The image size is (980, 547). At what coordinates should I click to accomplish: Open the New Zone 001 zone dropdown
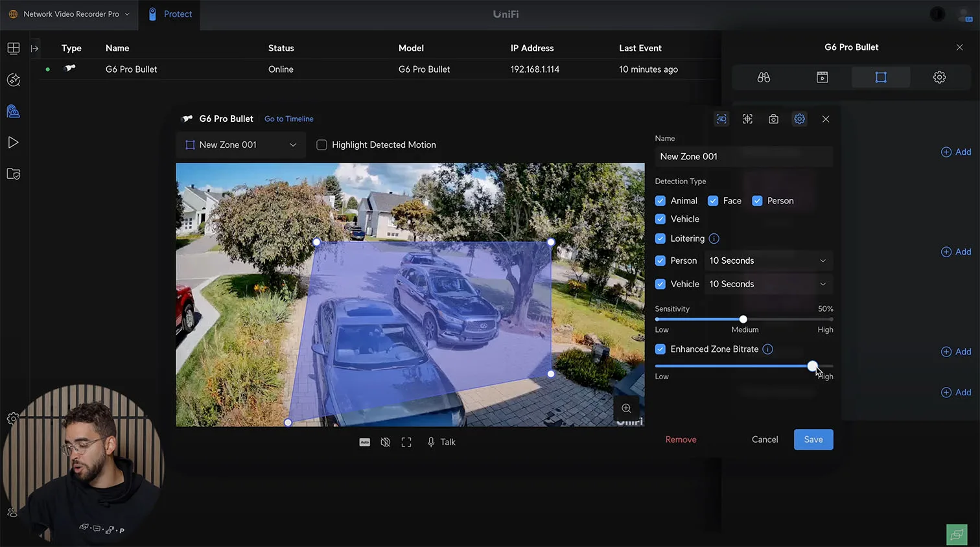tap(240, 145)
